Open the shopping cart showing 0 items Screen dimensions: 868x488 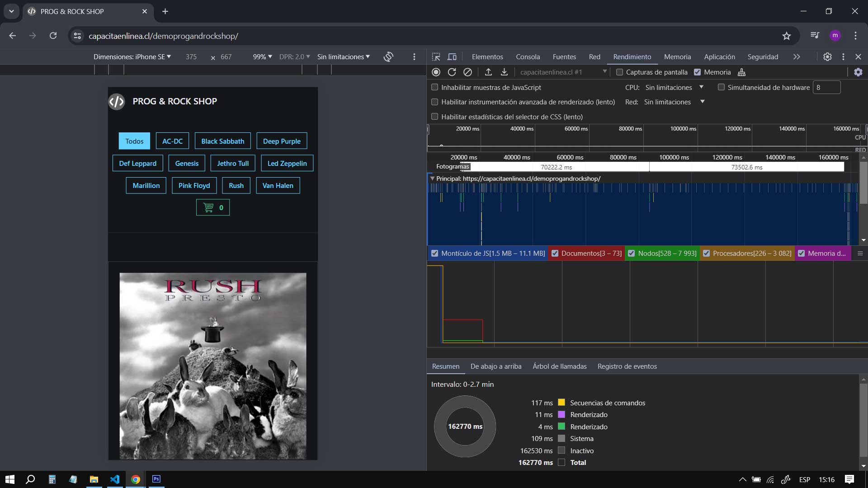(213, 207)
